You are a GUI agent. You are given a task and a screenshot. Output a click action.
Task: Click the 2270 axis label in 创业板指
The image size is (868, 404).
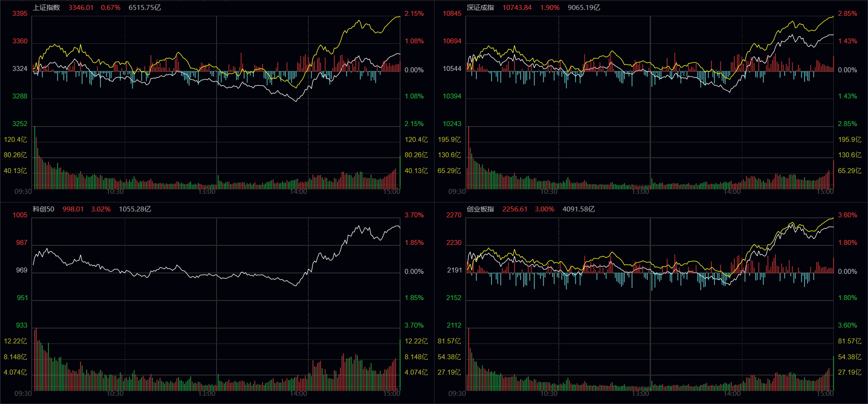click(x=454, y=215)
